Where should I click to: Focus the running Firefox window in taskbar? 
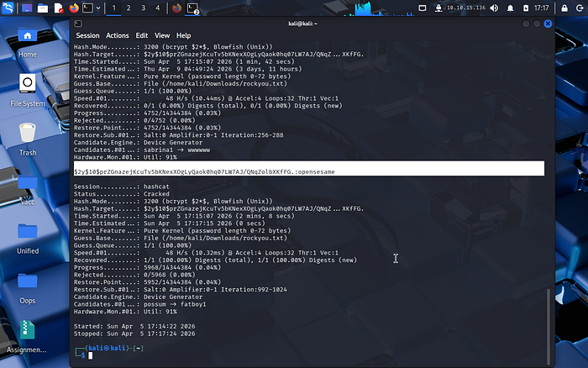[x=176, y=8]
